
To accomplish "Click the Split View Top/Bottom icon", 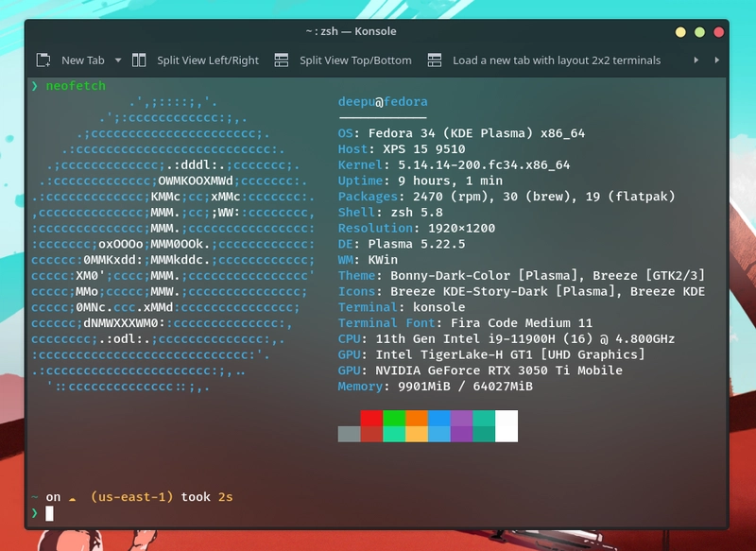I will (282, 60).
